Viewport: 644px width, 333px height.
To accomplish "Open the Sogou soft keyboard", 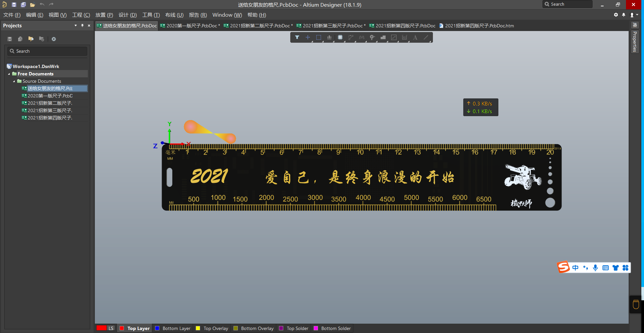I will [605, 268].
